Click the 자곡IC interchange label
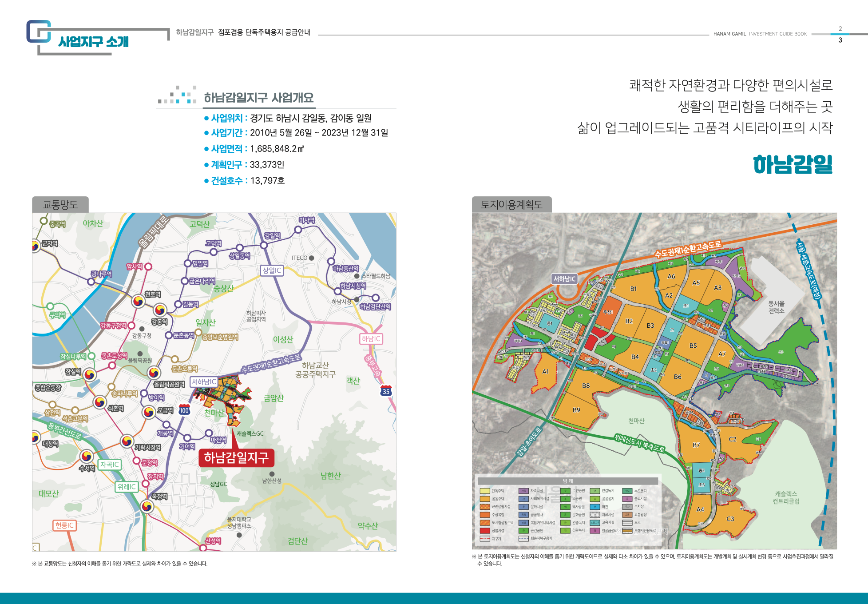This screenshot has height=604, width=868. 109,465
